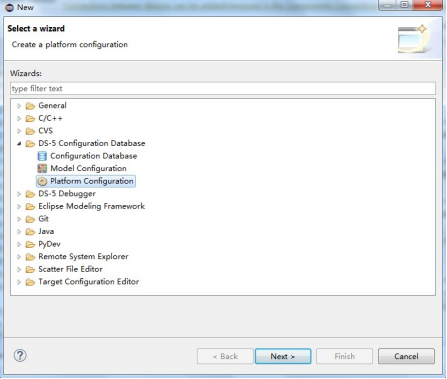Click the General folder icon
The width and height of the screenshot is (447, 379).
(30, 106)
